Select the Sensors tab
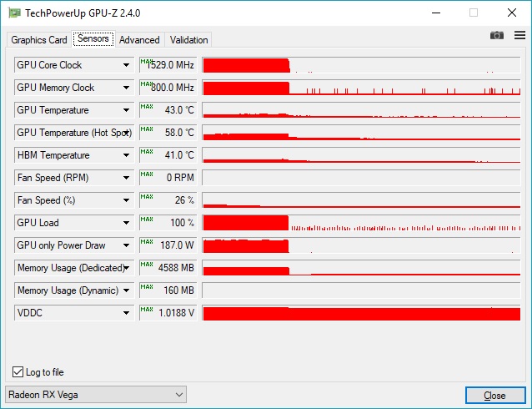 tap(93, 38)
